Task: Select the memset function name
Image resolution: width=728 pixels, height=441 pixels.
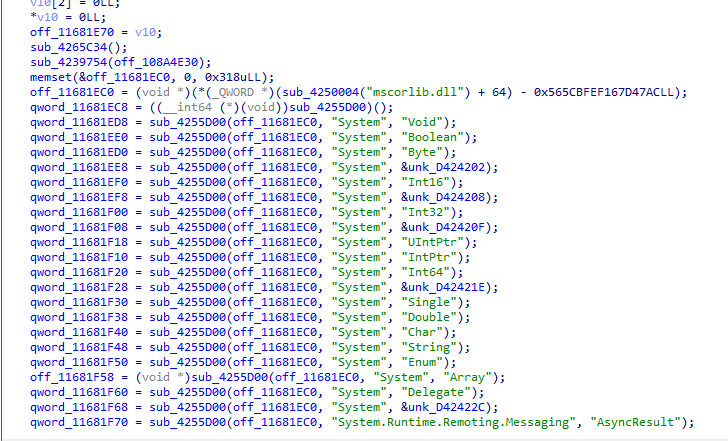Action: (51, 77)
